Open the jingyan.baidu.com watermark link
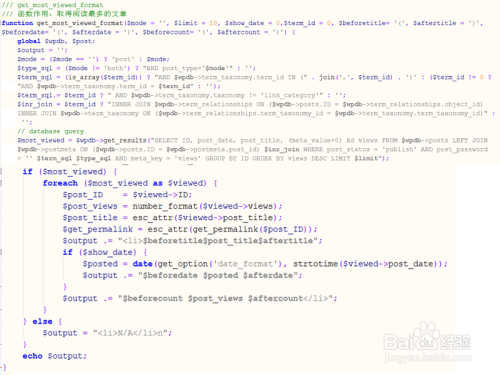 [428, 358]
